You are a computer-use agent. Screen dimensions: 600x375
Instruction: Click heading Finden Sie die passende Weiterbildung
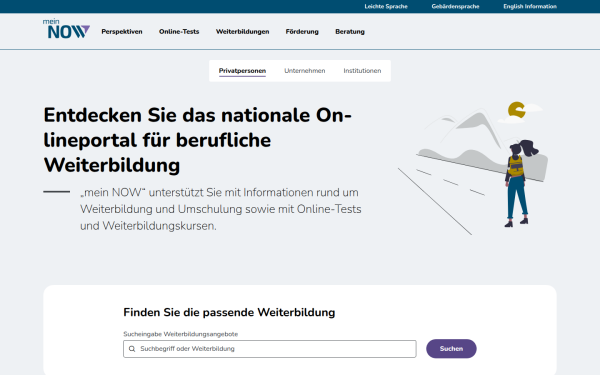229,312
